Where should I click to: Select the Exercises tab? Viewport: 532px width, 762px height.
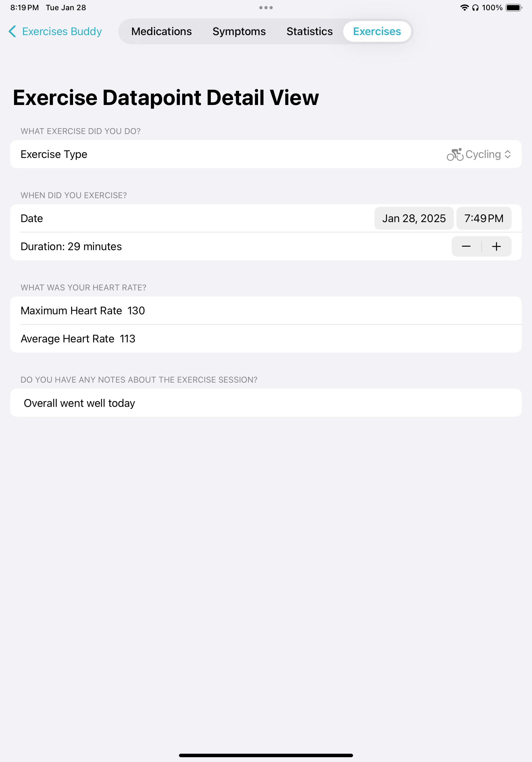377,32
